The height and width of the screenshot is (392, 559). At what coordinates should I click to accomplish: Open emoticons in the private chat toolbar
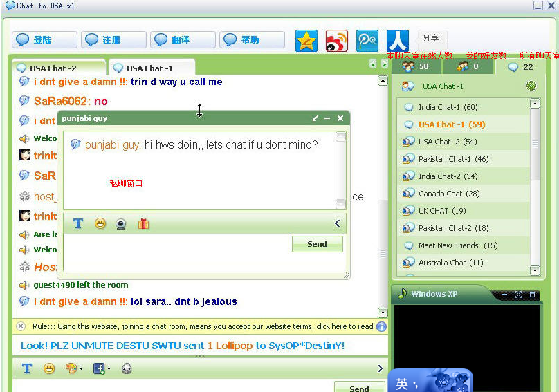(x=100, y=224)
